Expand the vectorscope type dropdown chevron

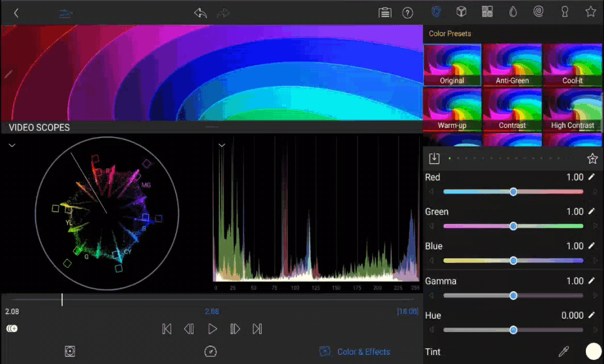(x=12, y=145)
